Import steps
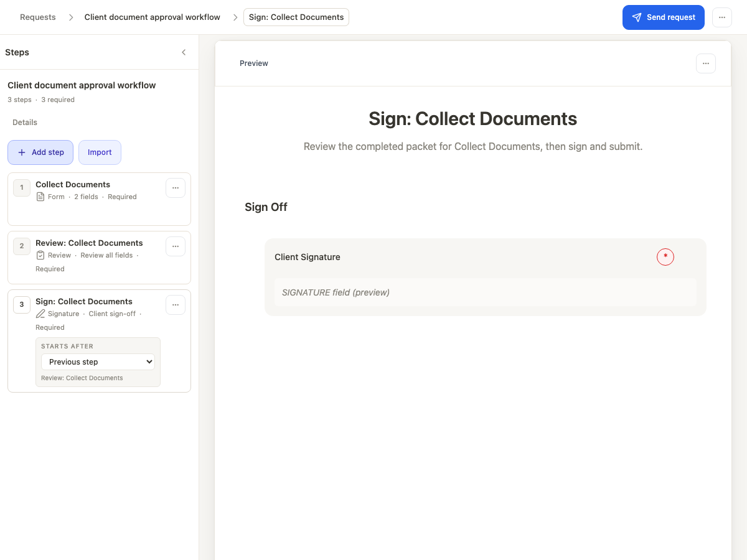The image size is (747, 560). coord(100,152)
